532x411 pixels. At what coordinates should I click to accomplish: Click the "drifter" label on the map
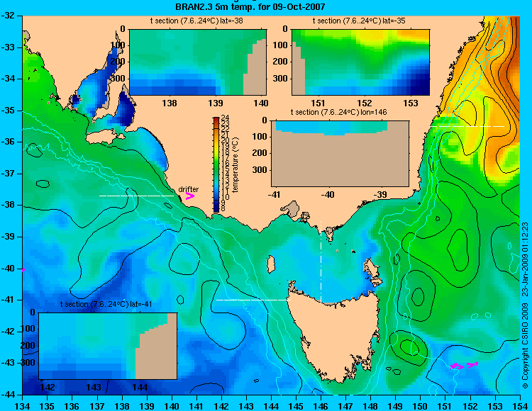tap(188, 189)
